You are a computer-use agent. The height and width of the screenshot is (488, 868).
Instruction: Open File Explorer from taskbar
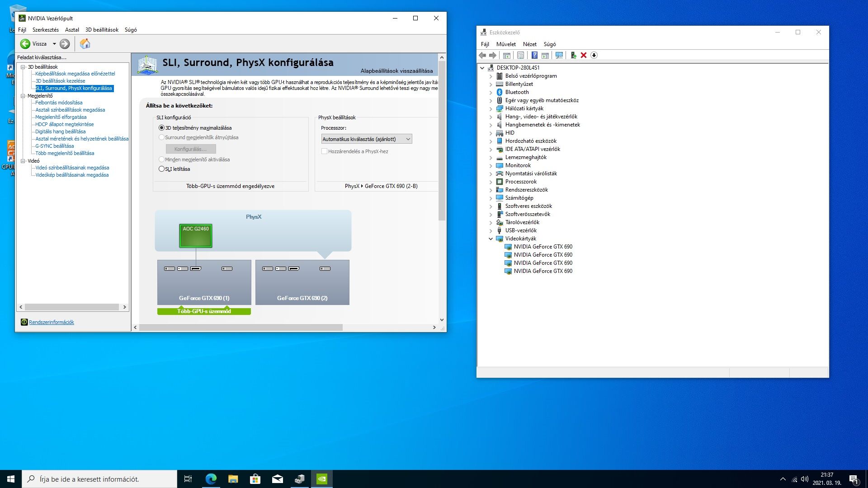(x=233, y=479)
